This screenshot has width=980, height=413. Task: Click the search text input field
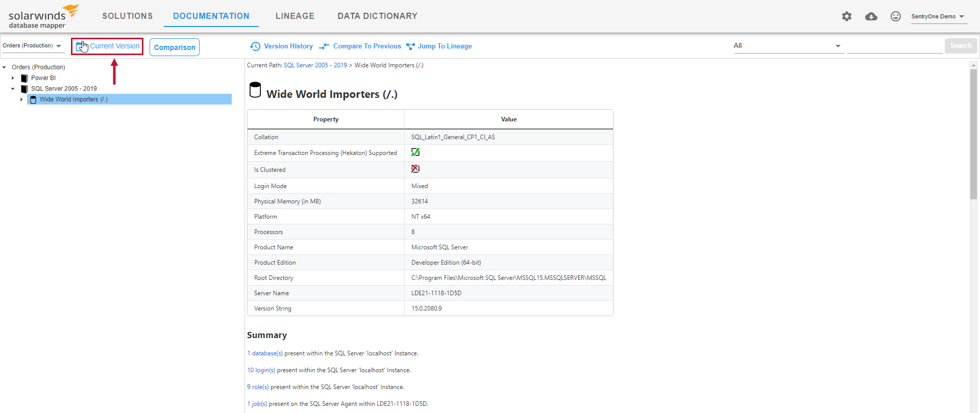pyautogui.click(x=895, y=46)
